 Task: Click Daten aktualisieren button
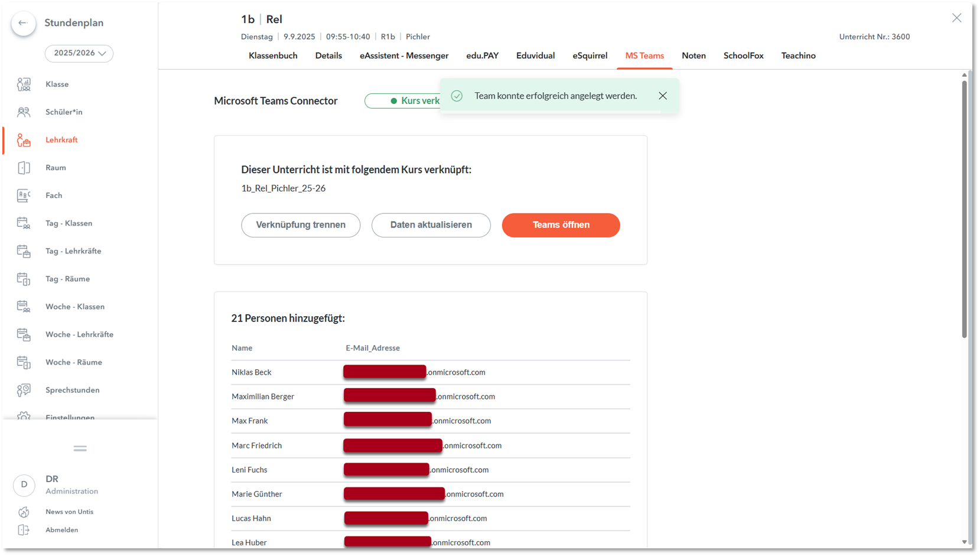tap(431, 225)
